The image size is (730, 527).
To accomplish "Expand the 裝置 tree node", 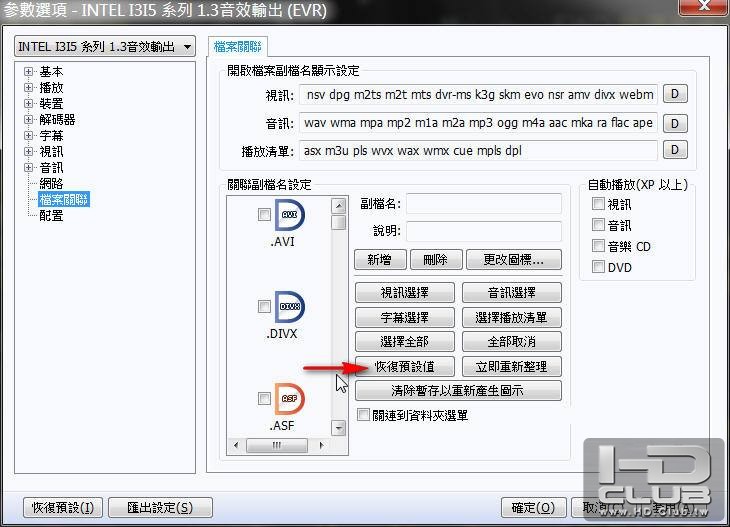I will (x=28, y=103).
